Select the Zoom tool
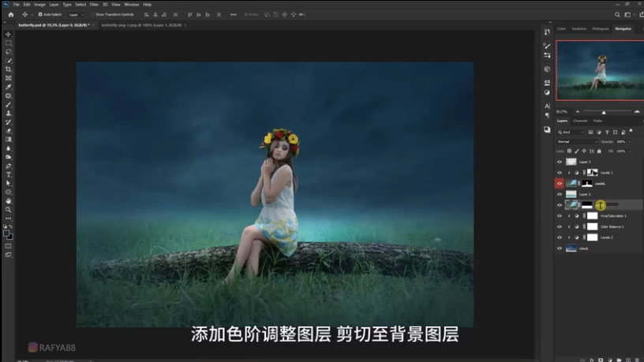The image size is (644, 362). (x=8, y=210)
